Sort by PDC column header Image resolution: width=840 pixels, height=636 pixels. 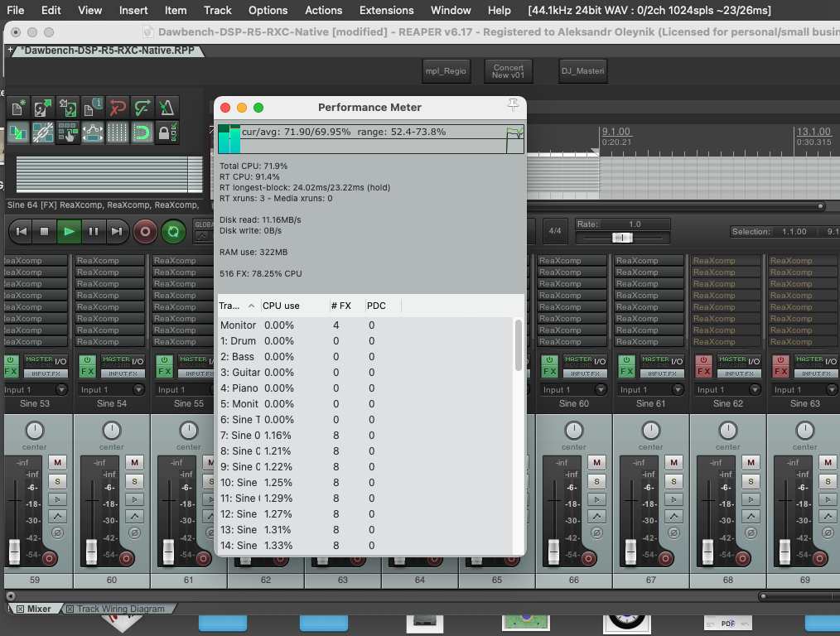pyautogui.click(x=383, y=306)
